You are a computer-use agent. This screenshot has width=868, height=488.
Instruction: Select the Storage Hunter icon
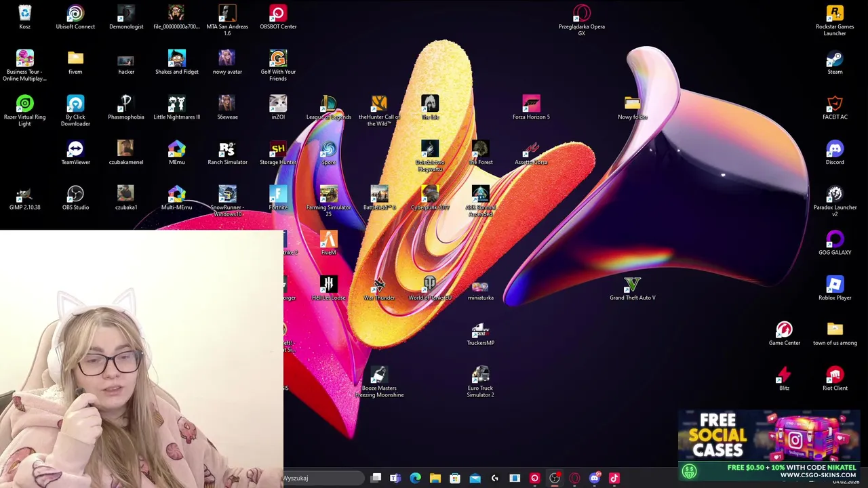278,153
